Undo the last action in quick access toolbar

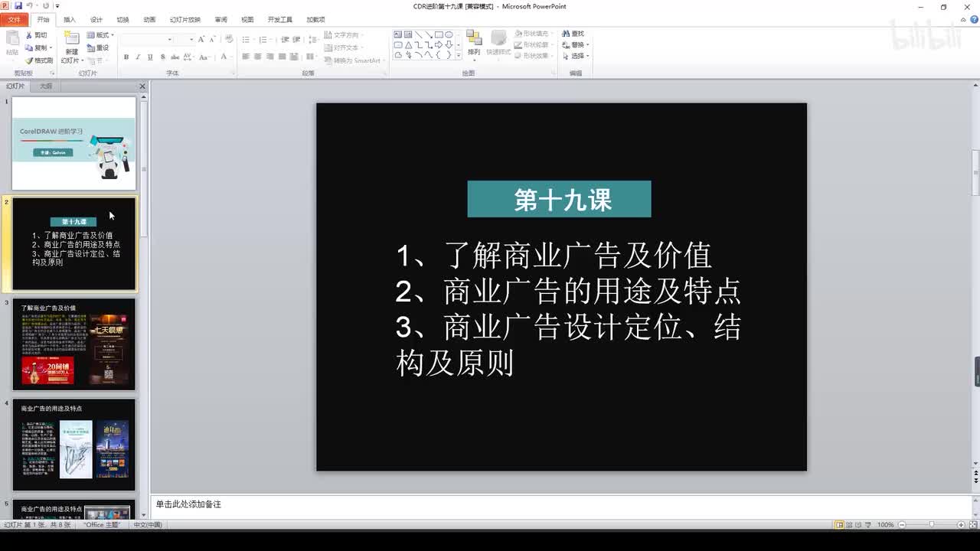(x=29, y=6)
